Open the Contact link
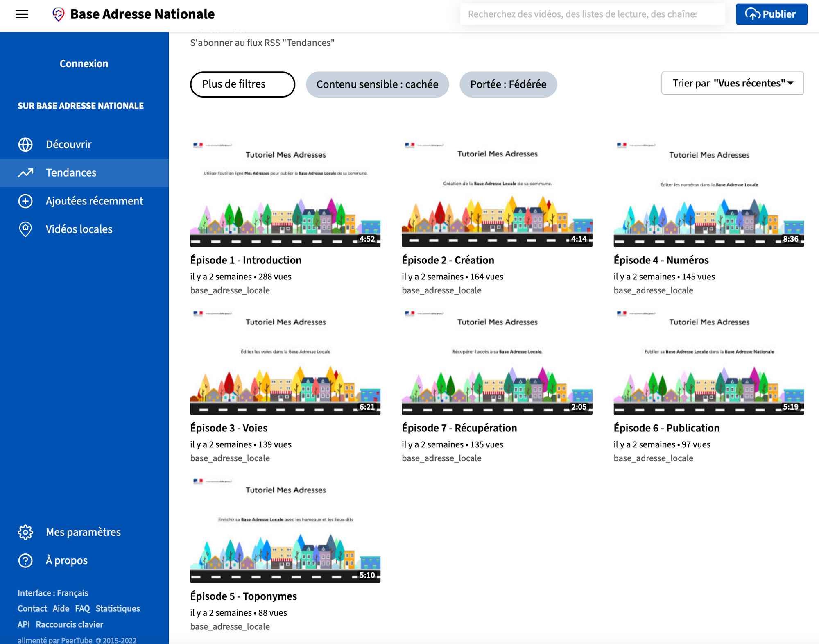Image resolution: width=819 pixels, height=644 pixels. [x=32, y=609]
